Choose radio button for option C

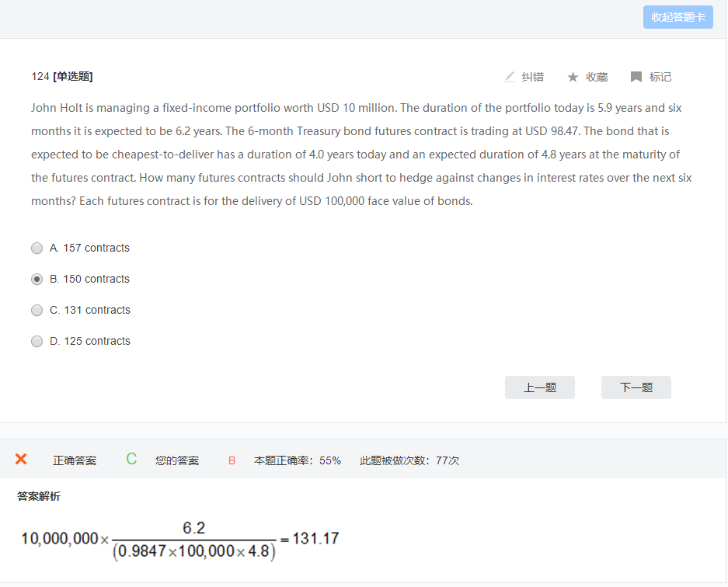click(37, 311)
